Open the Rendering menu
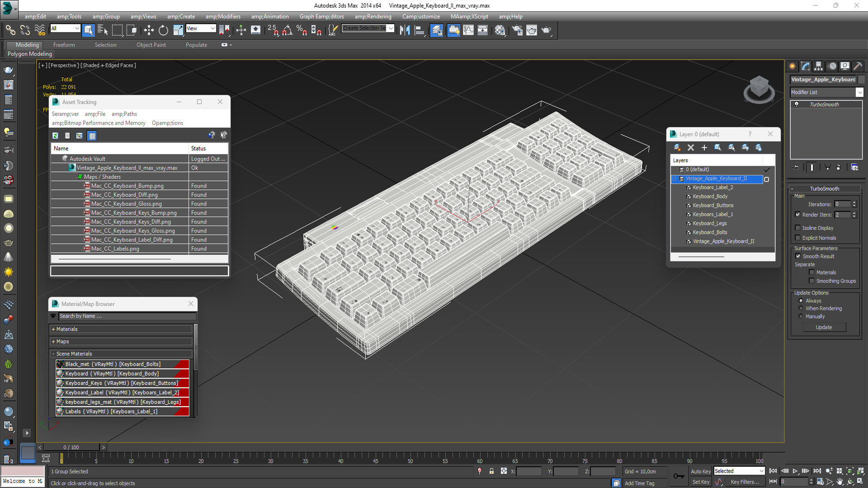Screen dimensions: 868x488 pyautogui.click(x=373, y=17)
